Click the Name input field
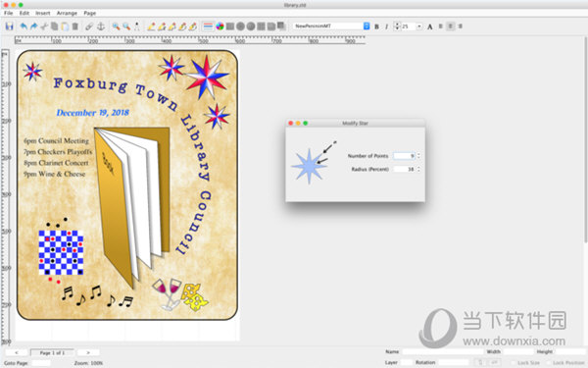The width and height of the screenshot is (588, 368). (x=443, y=352)
